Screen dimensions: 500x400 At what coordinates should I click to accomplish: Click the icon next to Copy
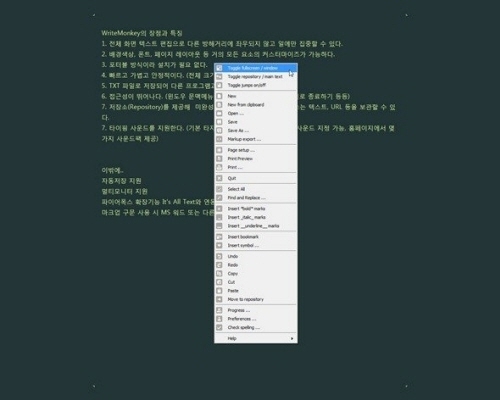tap(219, 274)
